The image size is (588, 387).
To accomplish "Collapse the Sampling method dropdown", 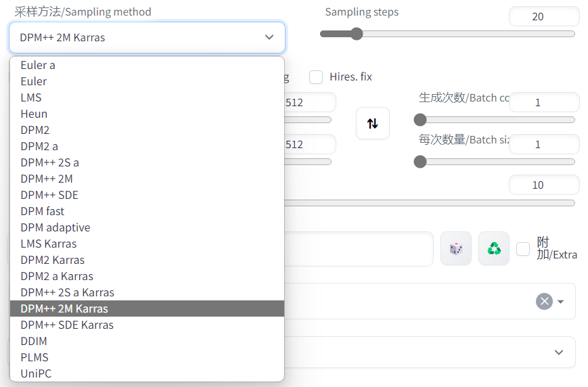I will click(269, 37).
